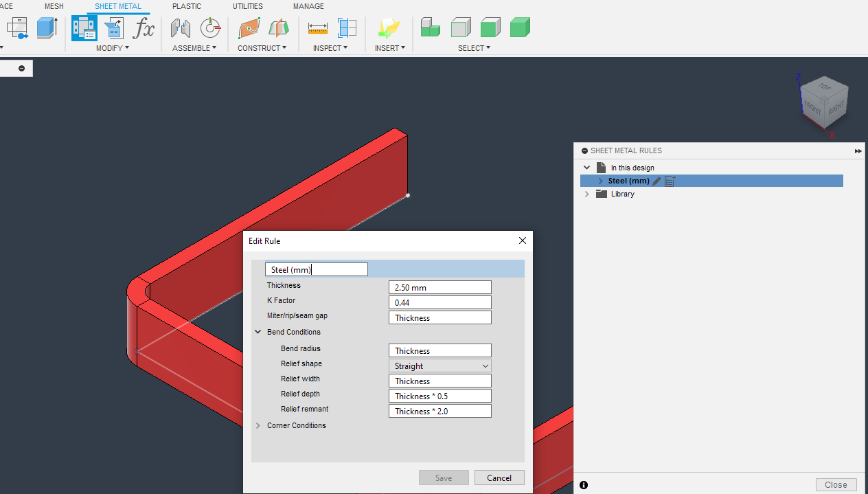Close the Sheet Metal Rules panel
The height and width of the screenshot is (494, 868).
[x=836, y=484]
